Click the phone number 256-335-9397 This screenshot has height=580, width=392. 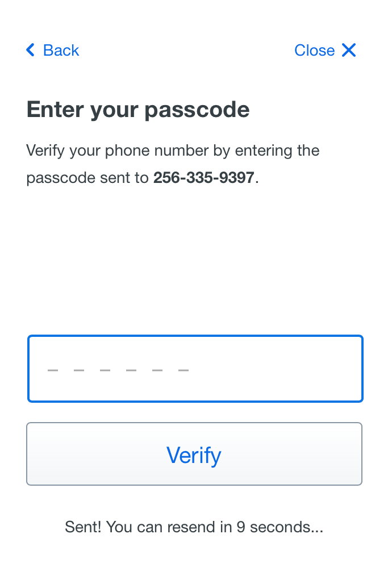point(203,178)
